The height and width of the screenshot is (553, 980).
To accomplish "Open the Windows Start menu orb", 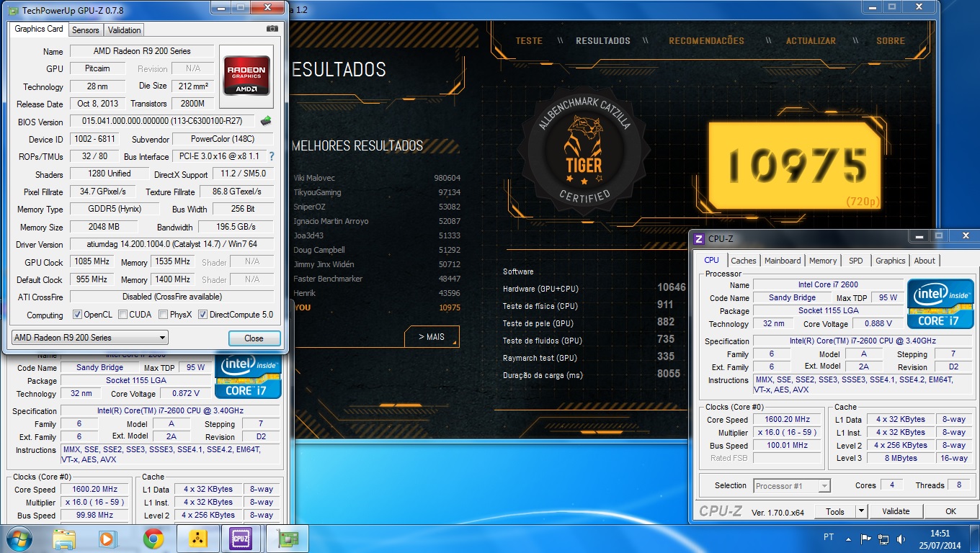I will point(18,538).
